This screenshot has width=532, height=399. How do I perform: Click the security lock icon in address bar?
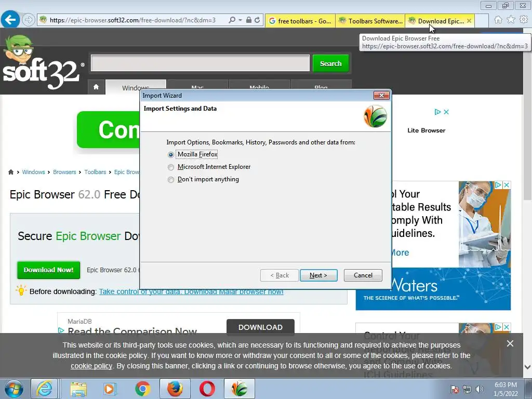(x=249, y=20)
